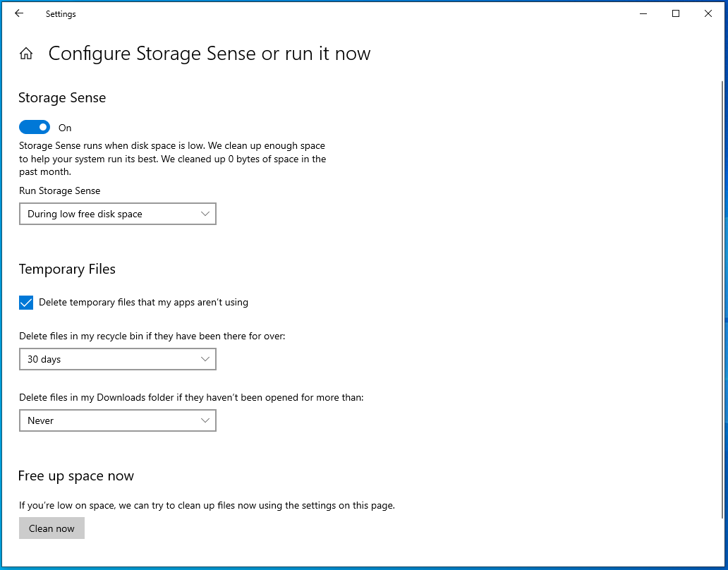Open the recycle bin 30 days dropdown
Viewport: 728px width, 570px height.
pos(118,359)
